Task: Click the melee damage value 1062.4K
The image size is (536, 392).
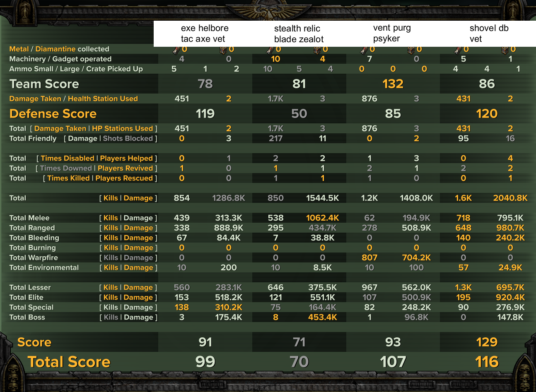Action: [x=323, y=218]
